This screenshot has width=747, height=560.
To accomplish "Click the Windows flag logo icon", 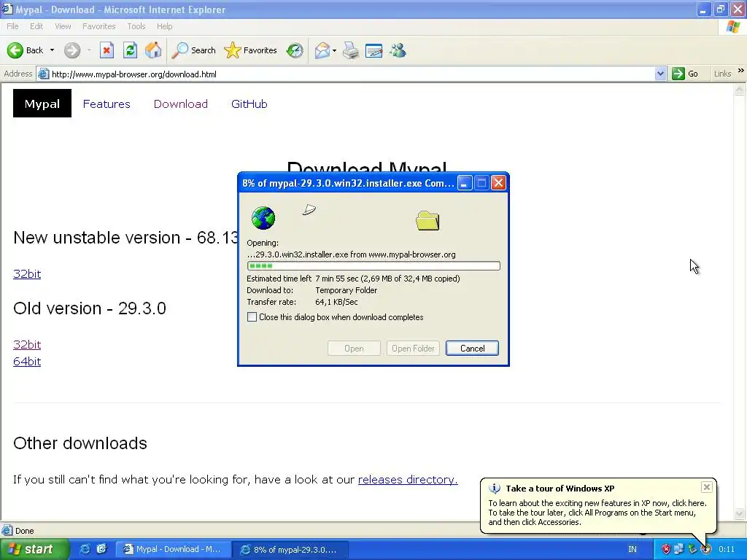I will tap(732, 27).
